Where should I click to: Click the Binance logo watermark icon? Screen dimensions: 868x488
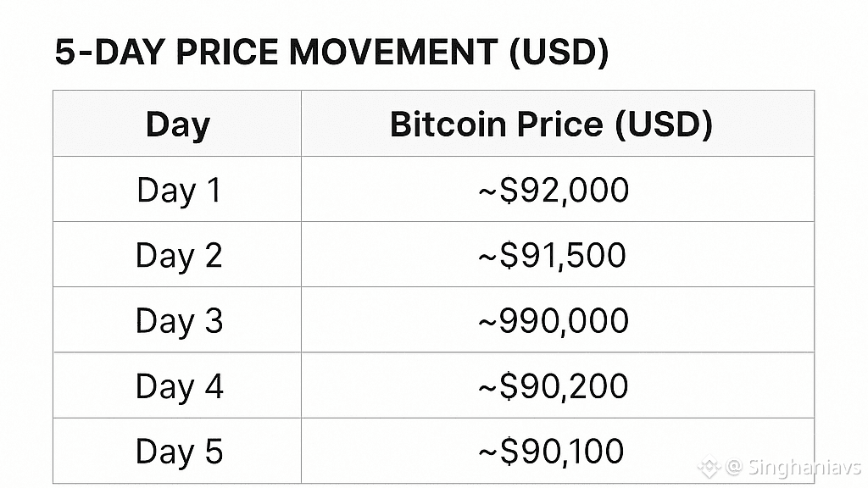pos(709,467)
